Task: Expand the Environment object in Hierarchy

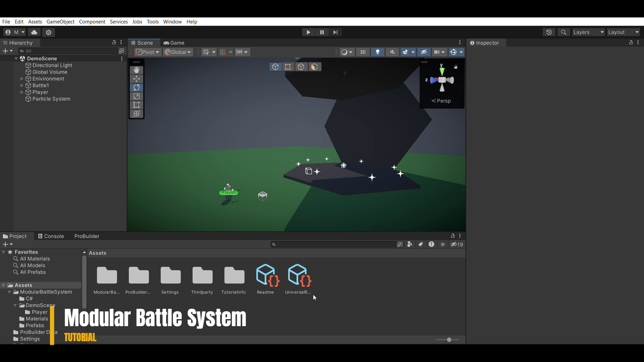Action: (x=22, y=79)
